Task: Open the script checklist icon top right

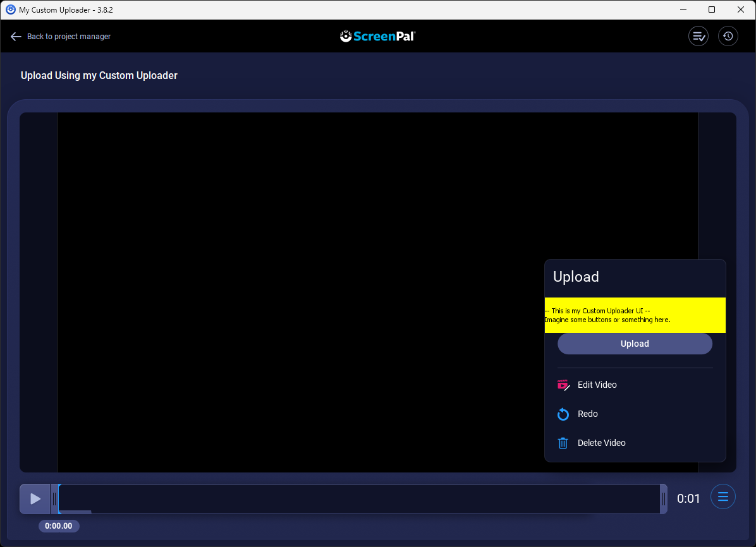Action: [698, 36]
